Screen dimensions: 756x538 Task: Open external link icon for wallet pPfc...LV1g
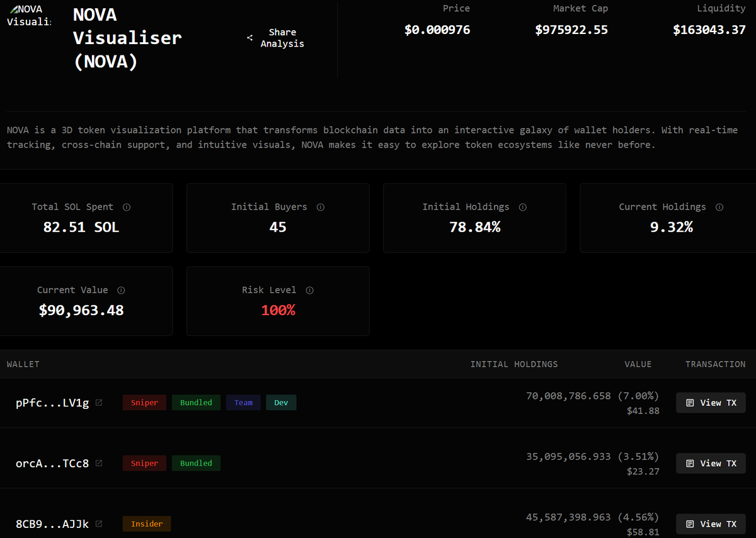click(x=99, y=403)
